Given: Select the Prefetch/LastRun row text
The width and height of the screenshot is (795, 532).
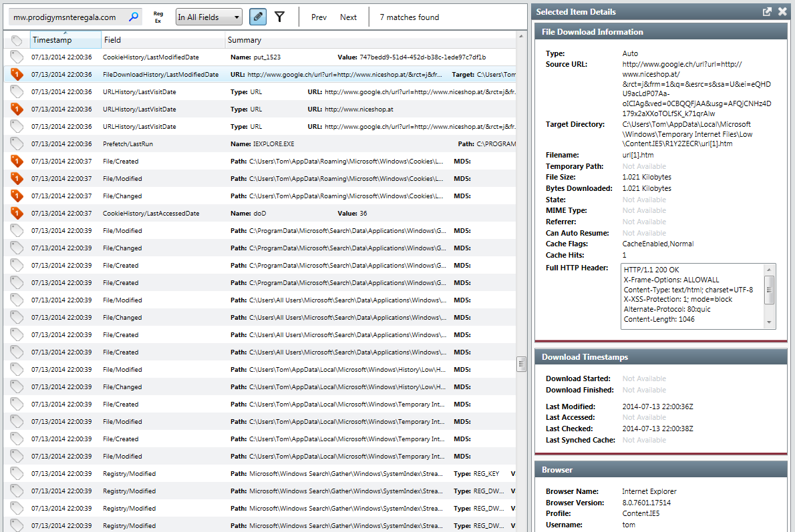Looking at the screenshot, I should (x=128, y=144).
